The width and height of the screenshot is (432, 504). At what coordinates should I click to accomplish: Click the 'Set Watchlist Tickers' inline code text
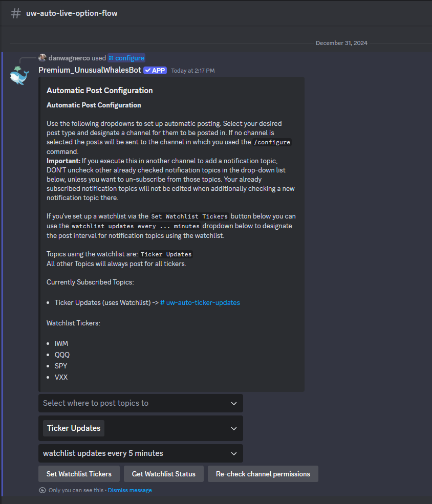point(189,216)
